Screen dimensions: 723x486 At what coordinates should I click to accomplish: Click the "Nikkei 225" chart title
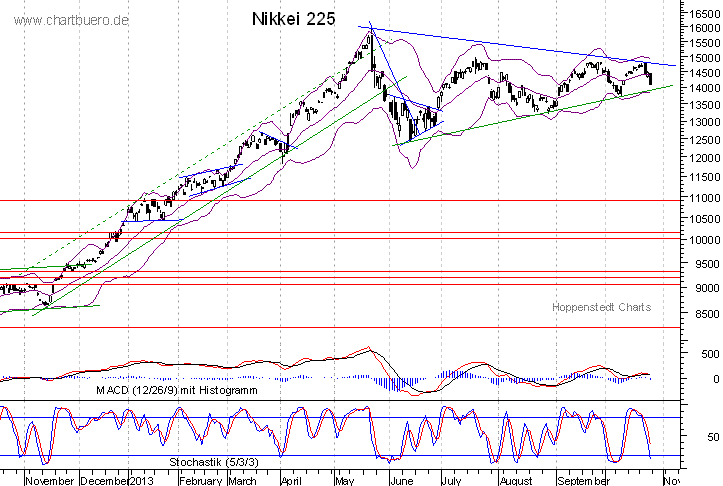pyautogui.click(x=293, y=19)
